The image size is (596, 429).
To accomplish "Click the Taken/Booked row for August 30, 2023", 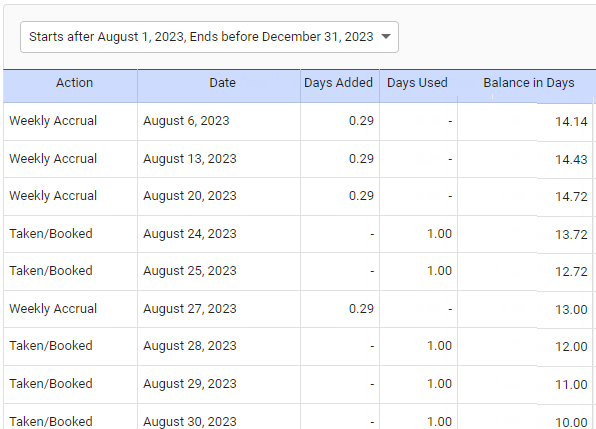I will [x=298, y=417].
